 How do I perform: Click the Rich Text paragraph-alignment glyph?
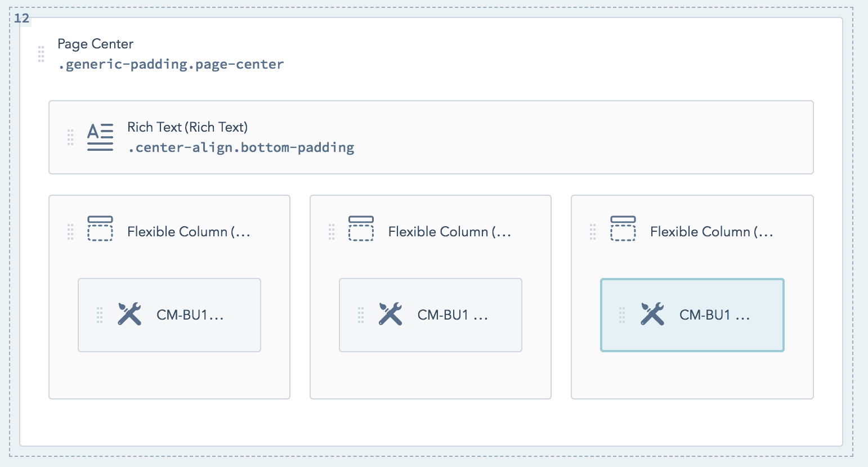point(100,136)
